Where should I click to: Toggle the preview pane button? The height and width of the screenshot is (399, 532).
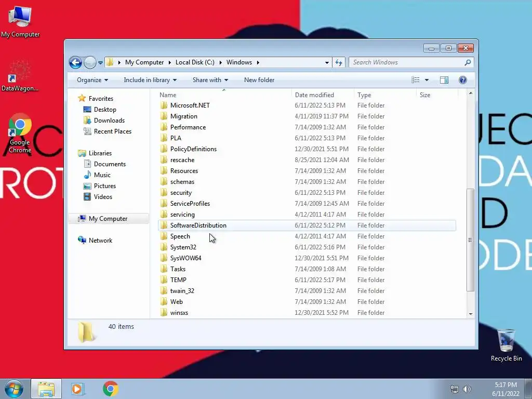pos(444,80)
